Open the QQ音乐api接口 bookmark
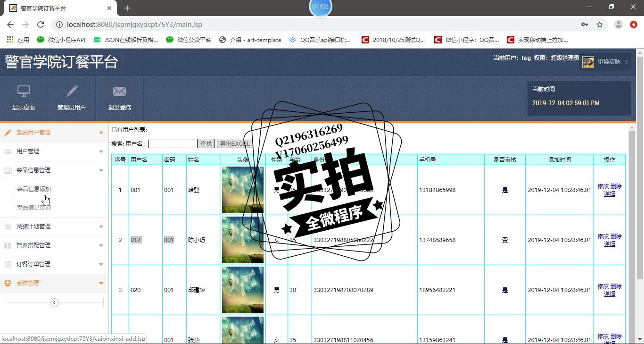644x344 pixels. click(320, 40)
